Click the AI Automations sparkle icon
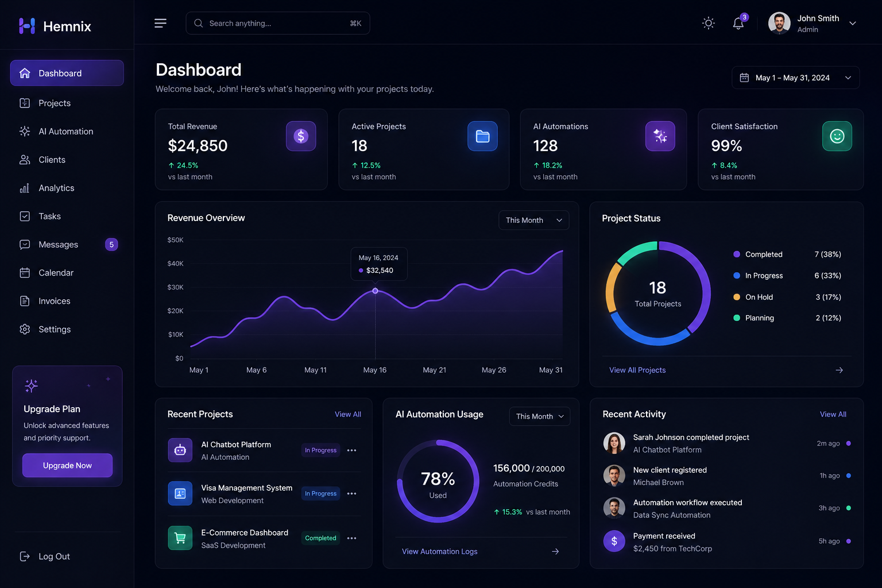Image resolution: width=882 pixels, height=588 pixels. coord(660,136)
